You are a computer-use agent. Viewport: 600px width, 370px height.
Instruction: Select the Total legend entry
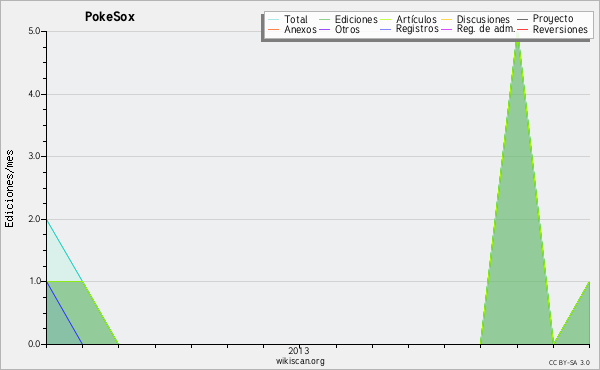click(288, 19)
